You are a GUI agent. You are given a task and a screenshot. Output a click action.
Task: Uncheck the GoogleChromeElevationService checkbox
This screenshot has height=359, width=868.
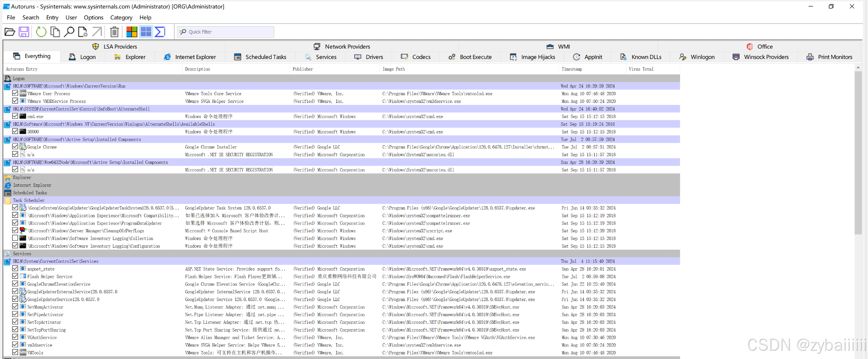(15, 284)
